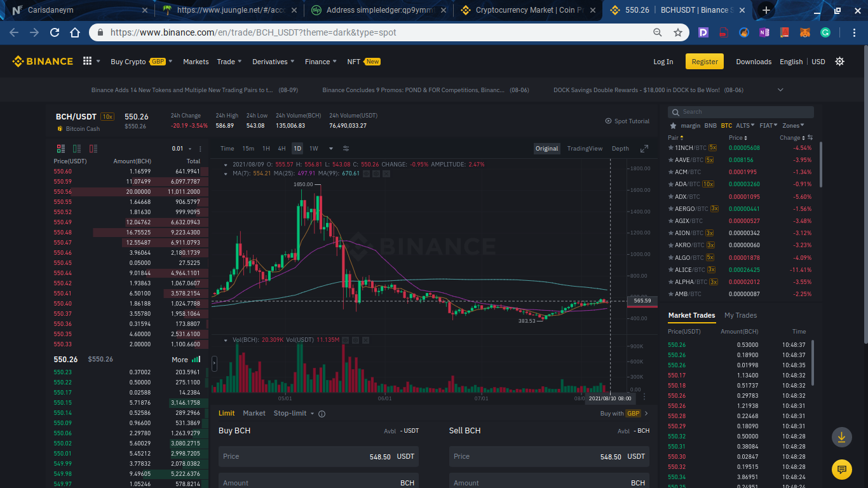
Task: Switch to My Trades tab
Action: pos(740,315)
